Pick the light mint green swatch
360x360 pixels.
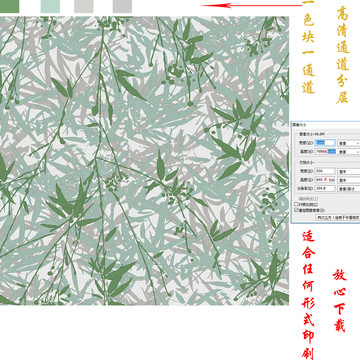(x=50, y=6)
